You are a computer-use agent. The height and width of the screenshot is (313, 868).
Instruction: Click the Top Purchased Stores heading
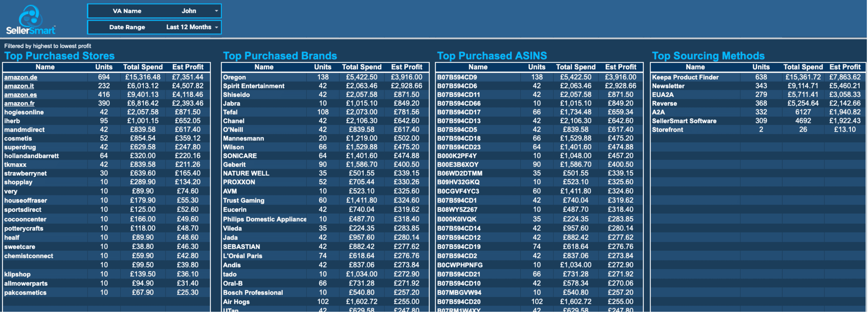tap(59, 56)
